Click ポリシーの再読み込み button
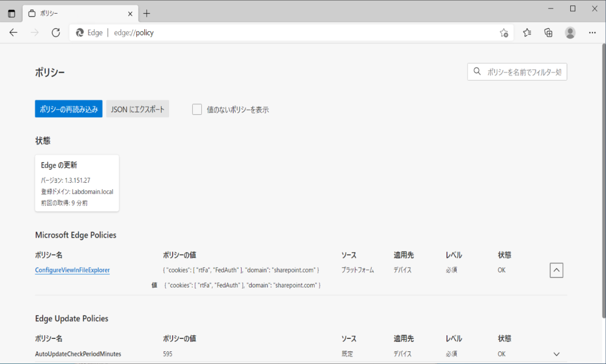This screenshot has height=364, width=606. click(x=69, y=109)
